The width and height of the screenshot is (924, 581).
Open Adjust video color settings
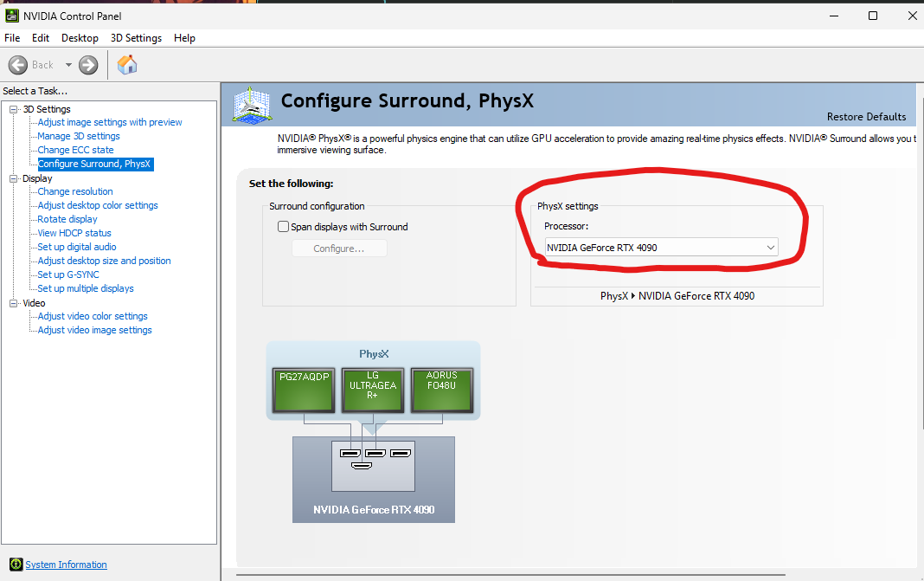click(93, 316)
